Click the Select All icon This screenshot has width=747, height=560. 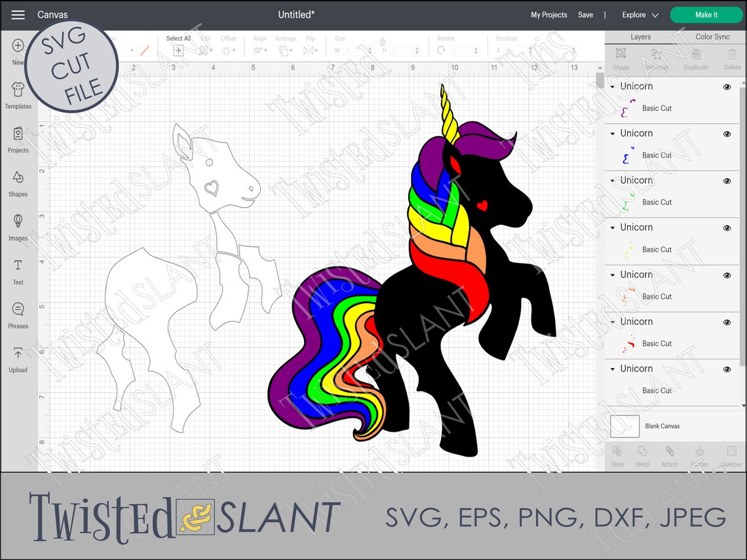tap(178, 50)
